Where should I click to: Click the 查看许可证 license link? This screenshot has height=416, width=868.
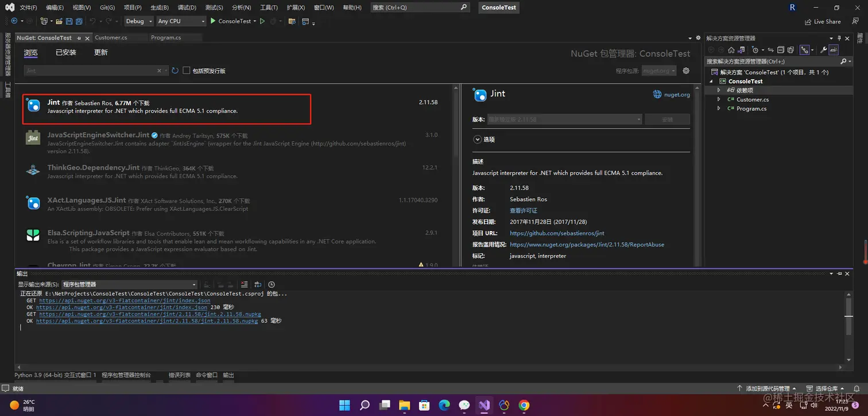pos(524,211)
